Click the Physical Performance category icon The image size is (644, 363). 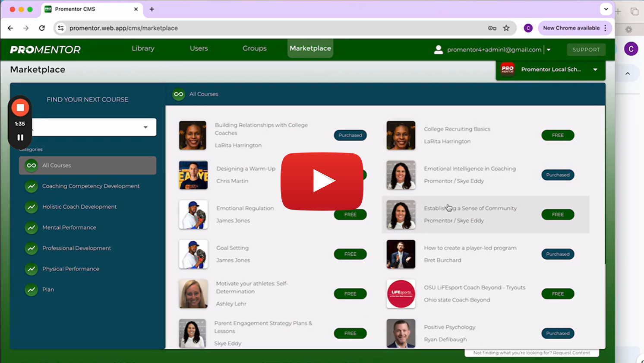pyautogui.click(x=31, y=269)
